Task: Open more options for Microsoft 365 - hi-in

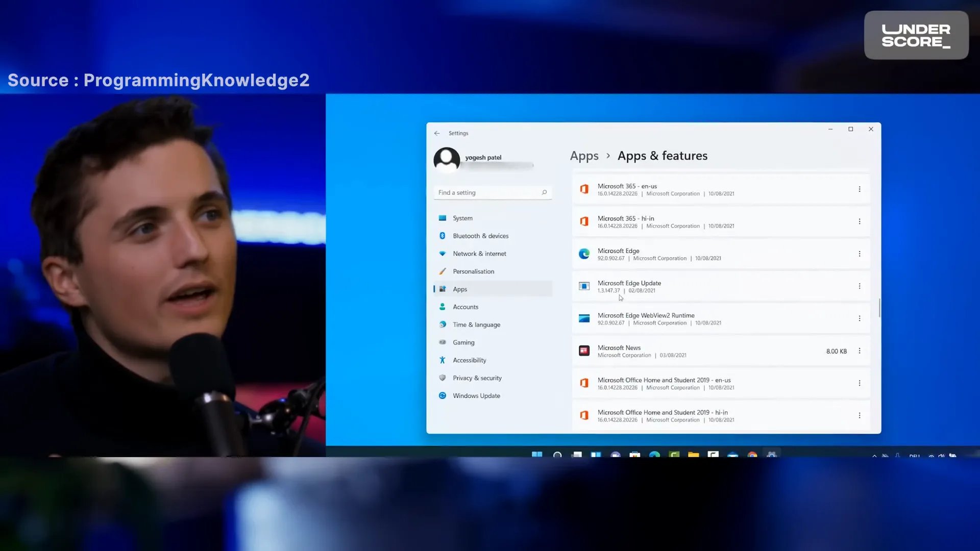Action: tap(860, 221)
